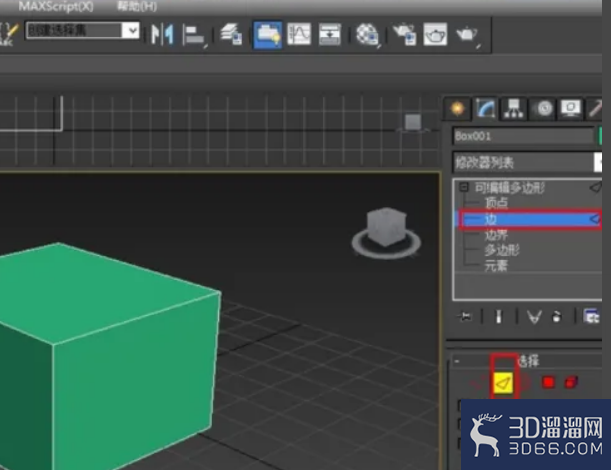The image size is (611, 470).
Task: Click the Box001 object name field
Action: [523, 136]
